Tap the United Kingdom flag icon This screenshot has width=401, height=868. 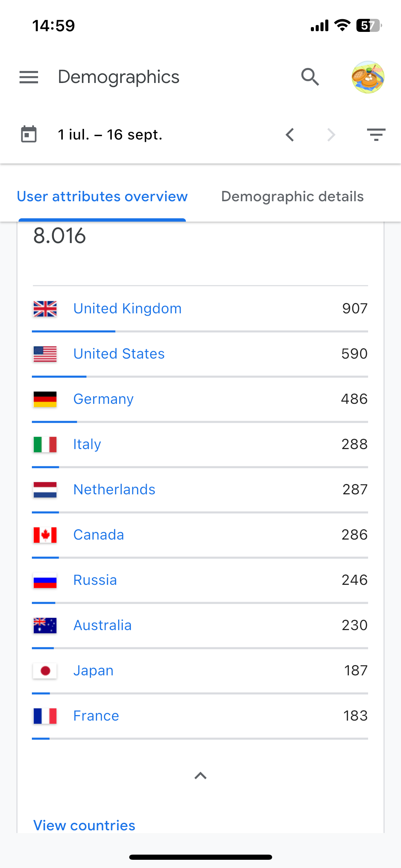(45, 309)
